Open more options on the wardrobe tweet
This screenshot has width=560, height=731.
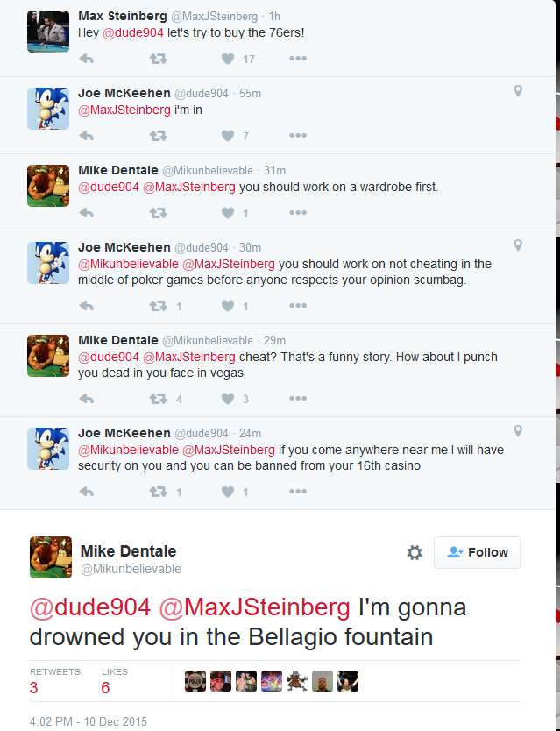[298, 213]
